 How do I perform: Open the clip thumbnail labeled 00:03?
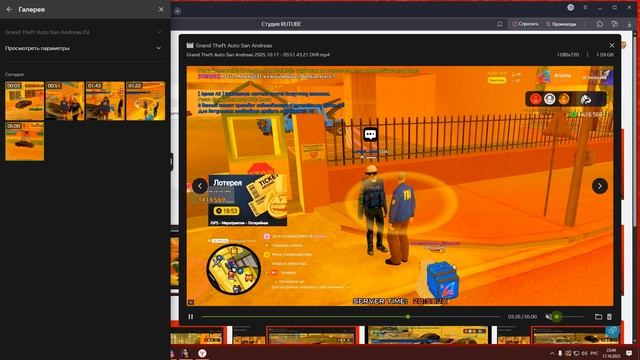tap(24, 101)
